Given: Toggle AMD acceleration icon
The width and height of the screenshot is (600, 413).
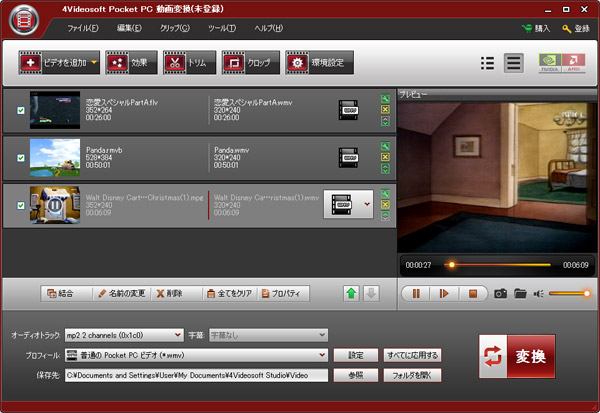Looking at the screenshot, I should coord(573,63).
